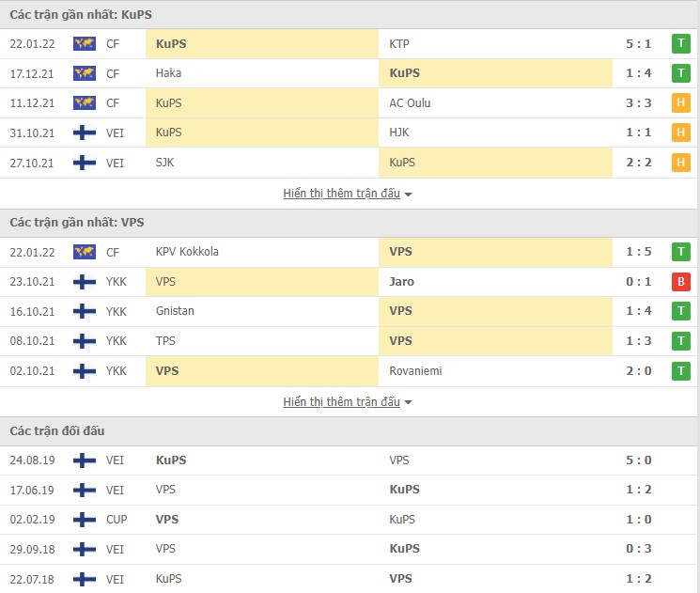Click the red B badge for VPS–Jaro
700x593 pixels.
[681, 281]
